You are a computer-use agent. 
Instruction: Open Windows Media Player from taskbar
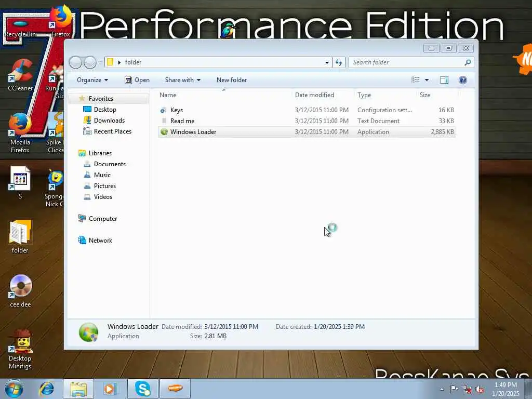tap(110, 389)
